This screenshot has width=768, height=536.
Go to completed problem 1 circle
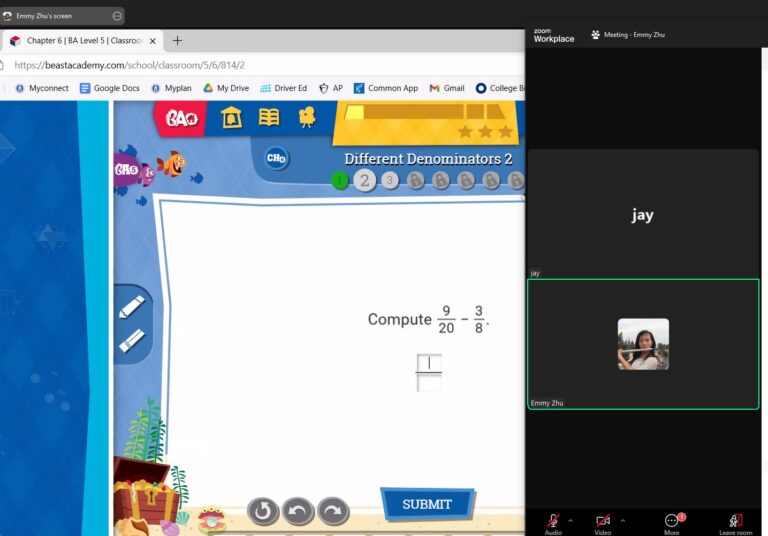(x=339, y=181)
